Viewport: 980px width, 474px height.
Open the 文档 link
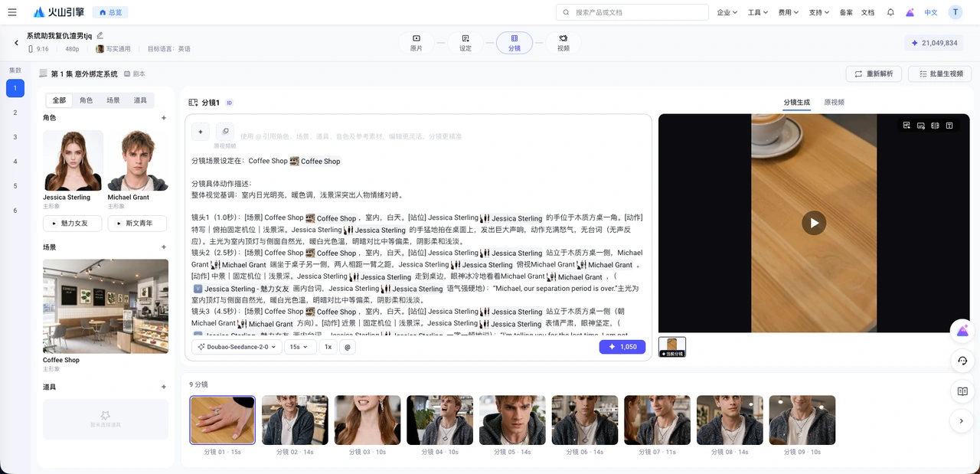(x=867, y=12)
